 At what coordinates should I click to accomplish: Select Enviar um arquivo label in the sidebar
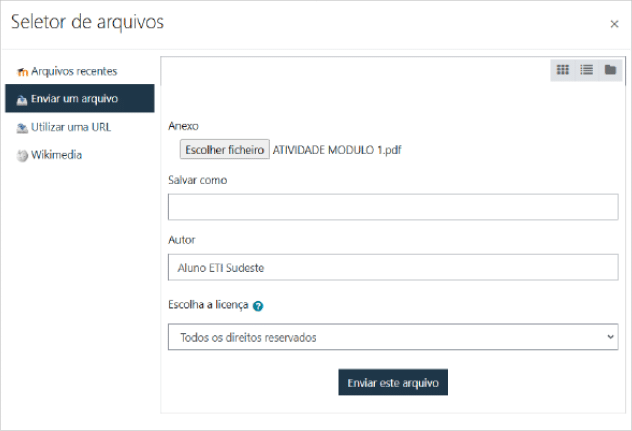point(75,99)
